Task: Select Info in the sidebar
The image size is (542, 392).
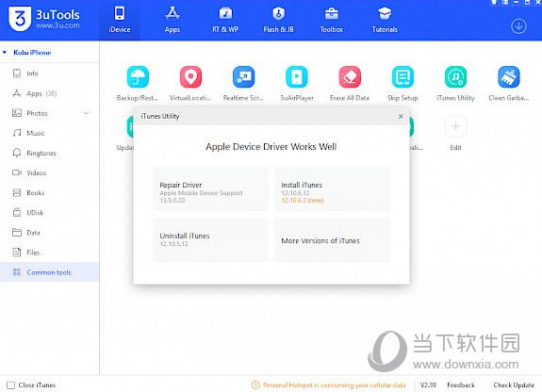Action: (x=49, y=73)
